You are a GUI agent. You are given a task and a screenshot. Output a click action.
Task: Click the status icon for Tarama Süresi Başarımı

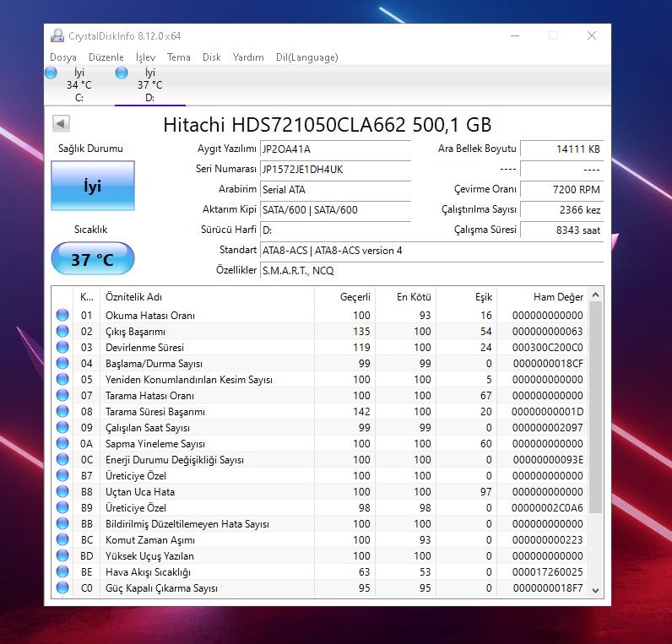point(62,411)
